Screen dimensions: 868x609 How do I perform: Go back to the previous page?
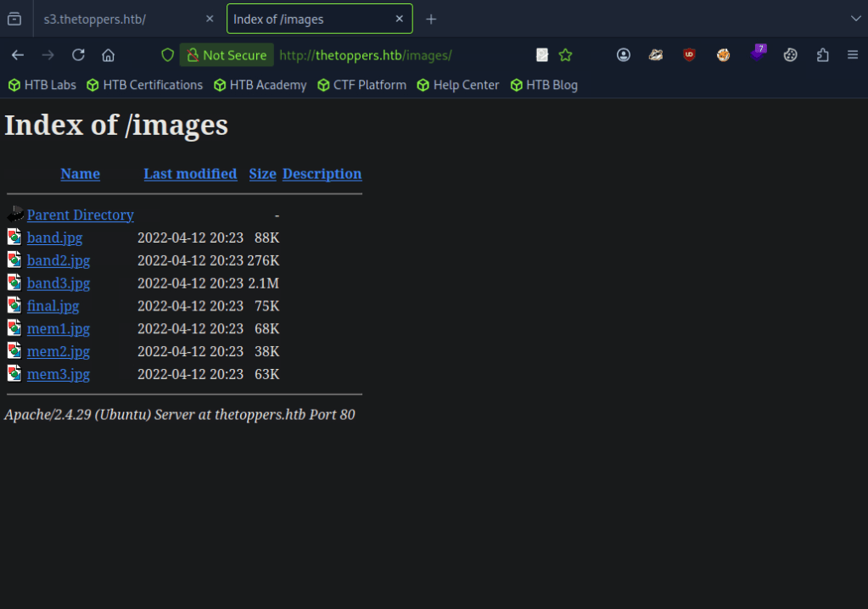pos(18,55)
